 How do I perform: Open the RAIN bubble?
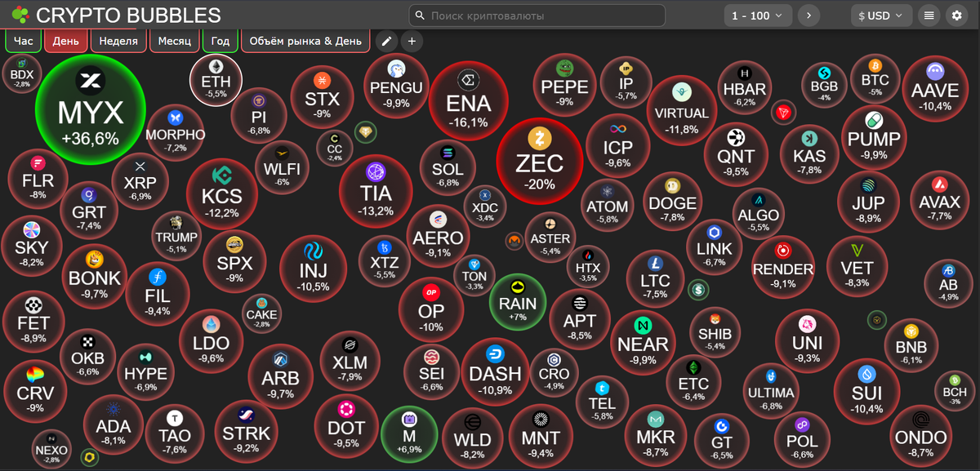point(518,302)
